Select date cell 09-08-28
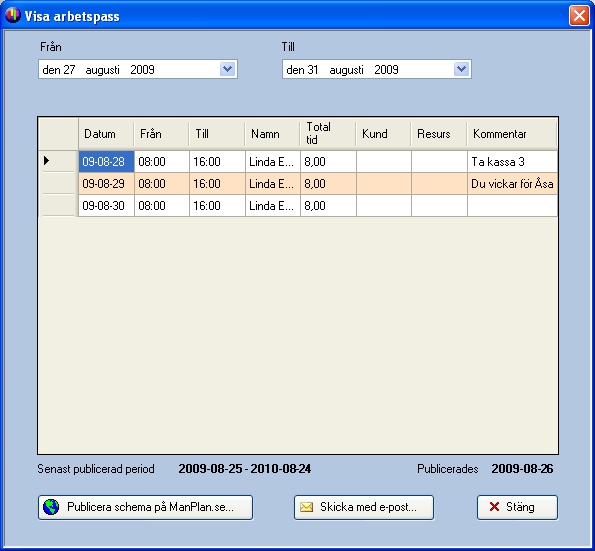The image size is (595, 551). 106,162
